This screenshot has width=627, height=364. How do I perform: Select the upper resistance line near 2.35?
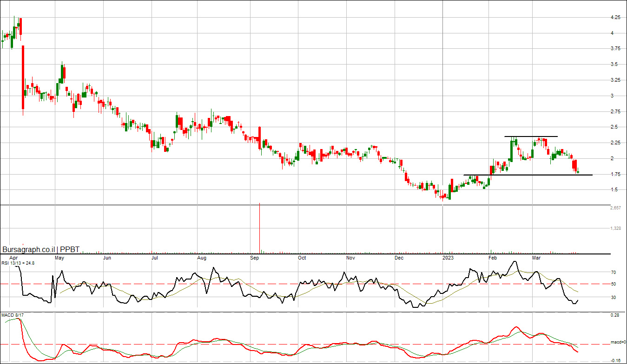point(531,136)
